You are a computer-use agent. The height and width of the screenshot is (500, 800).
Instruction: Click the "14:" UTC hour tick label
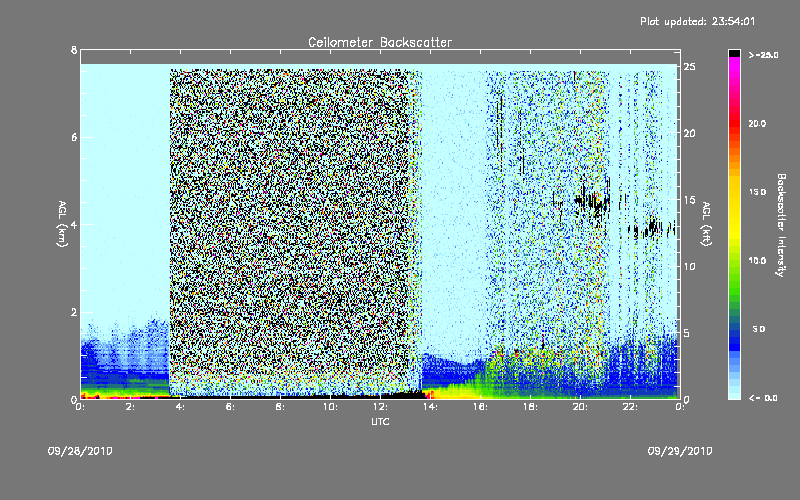(x=431, y=407)
